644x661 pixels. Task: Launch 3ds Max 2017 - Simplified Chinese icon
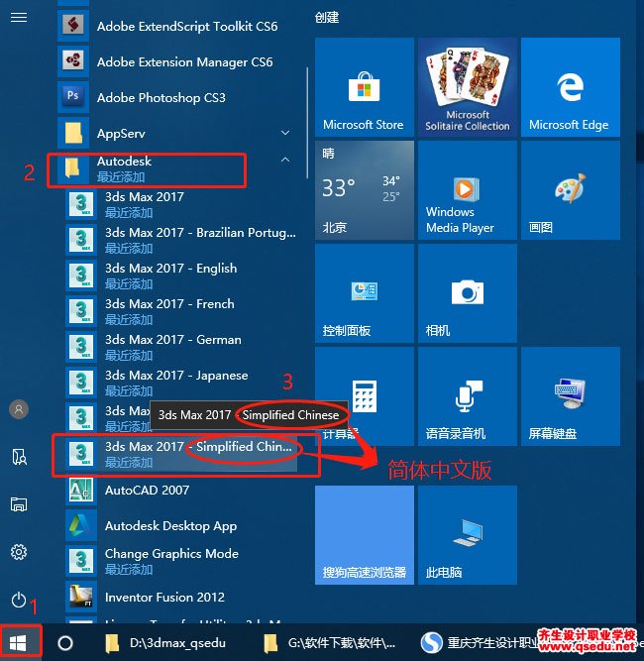pos(81,454)
